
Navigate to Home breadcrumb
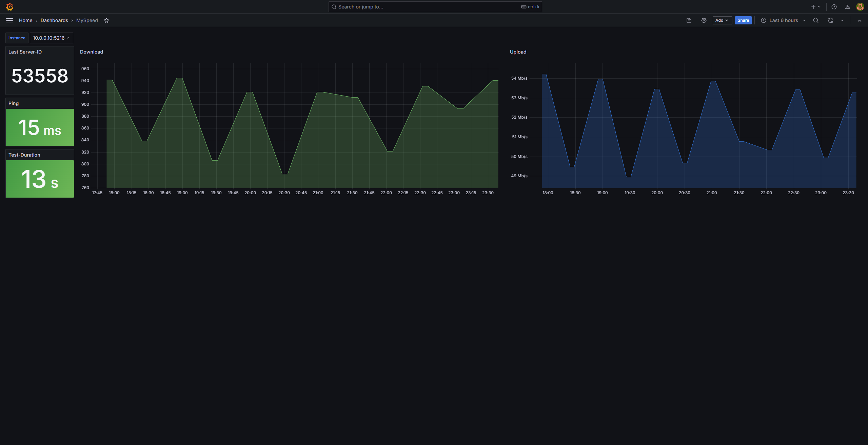[x=25, y=20]
